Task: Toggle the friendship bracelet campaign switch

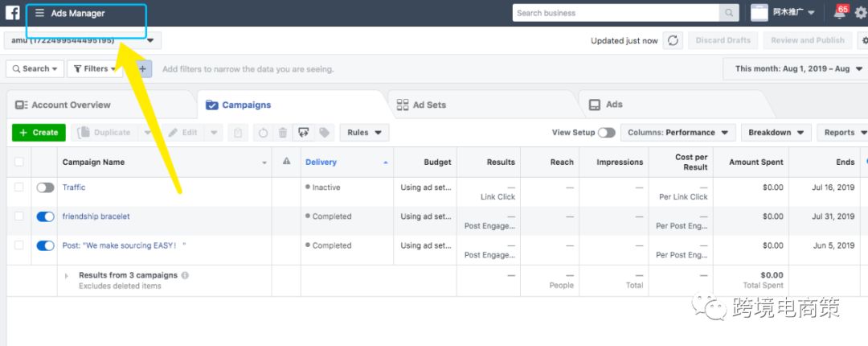Action: tap(45, 216)
